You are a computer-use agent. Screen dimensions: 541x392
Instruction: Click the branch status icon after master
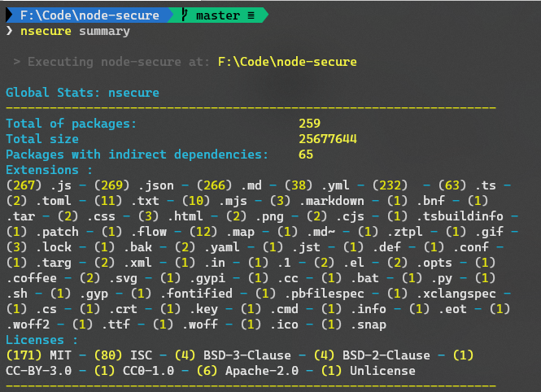pos(251,15)
